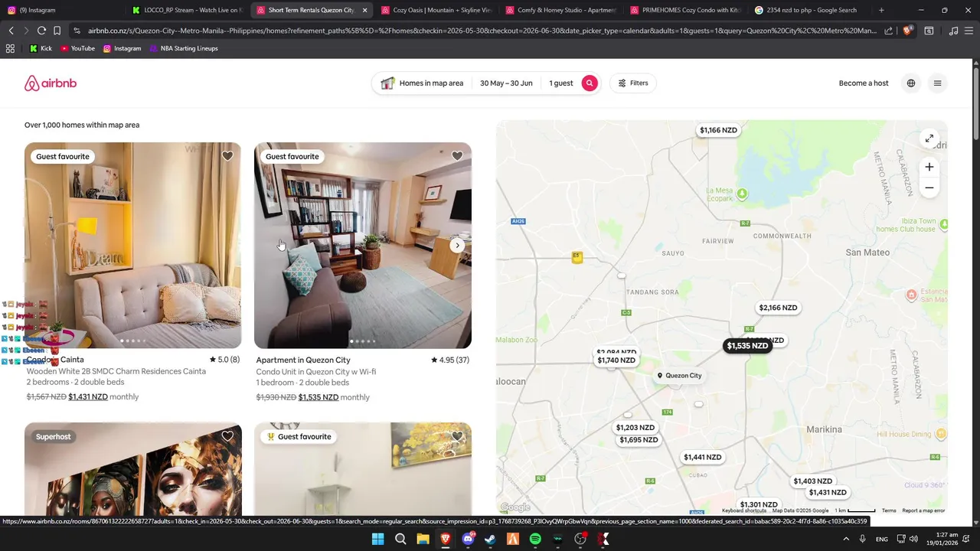Reload the current page
980x551 pixels.
coord(41,31)
